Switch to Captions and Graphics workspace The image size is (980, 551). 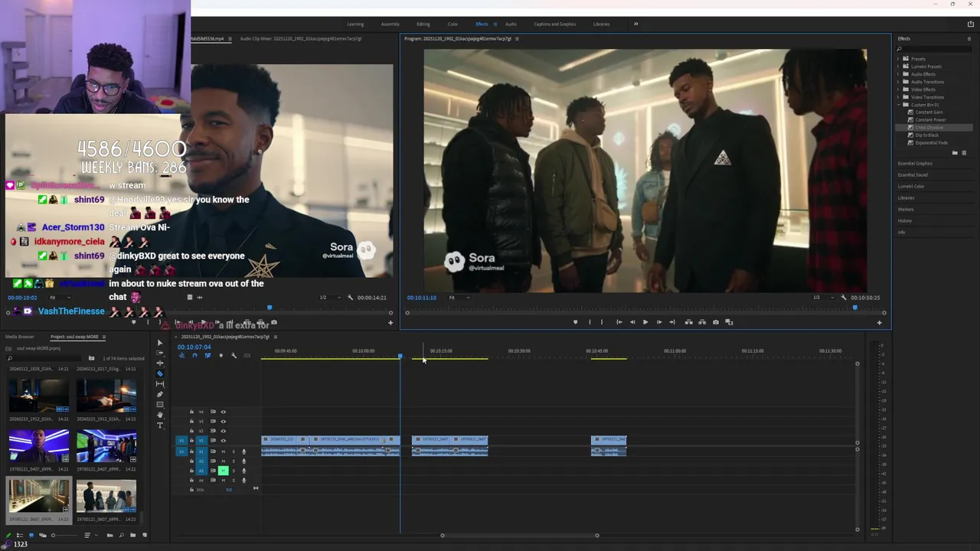point(555,24)
